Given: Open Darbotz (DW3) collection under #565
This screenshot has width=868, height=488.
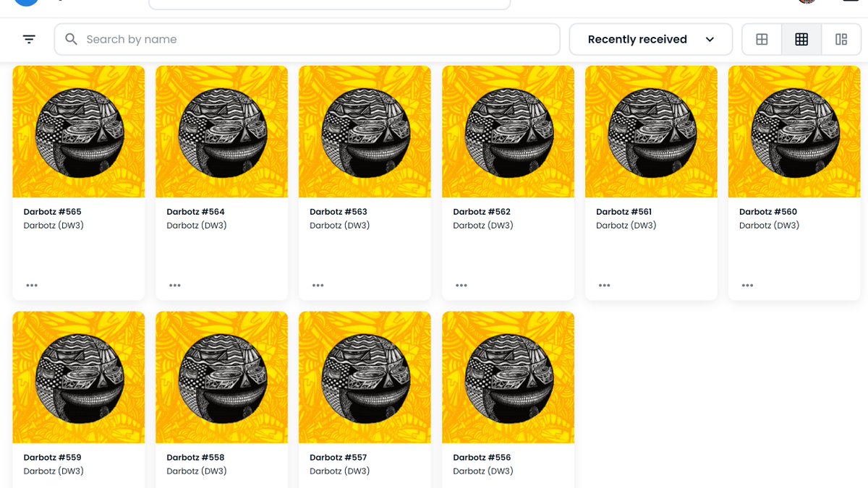Looking at the screenshot, I should tap(54, 226).
